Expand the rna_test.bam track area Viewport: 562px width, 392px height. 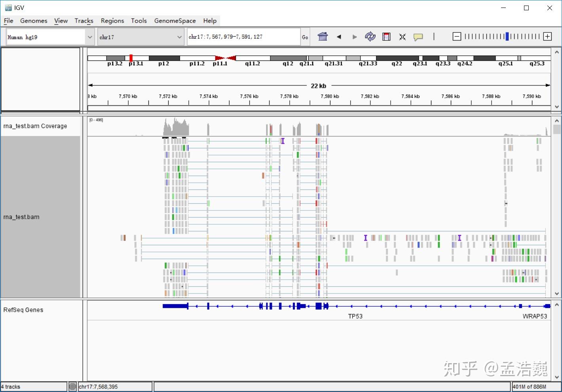[x=22, y=217]
